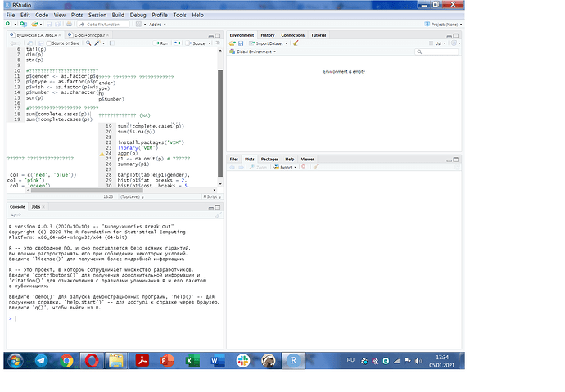Click the red remove current plot icon
Image resolution: width=565 pixels, height=392 pixels.
[x=304, y=167]
